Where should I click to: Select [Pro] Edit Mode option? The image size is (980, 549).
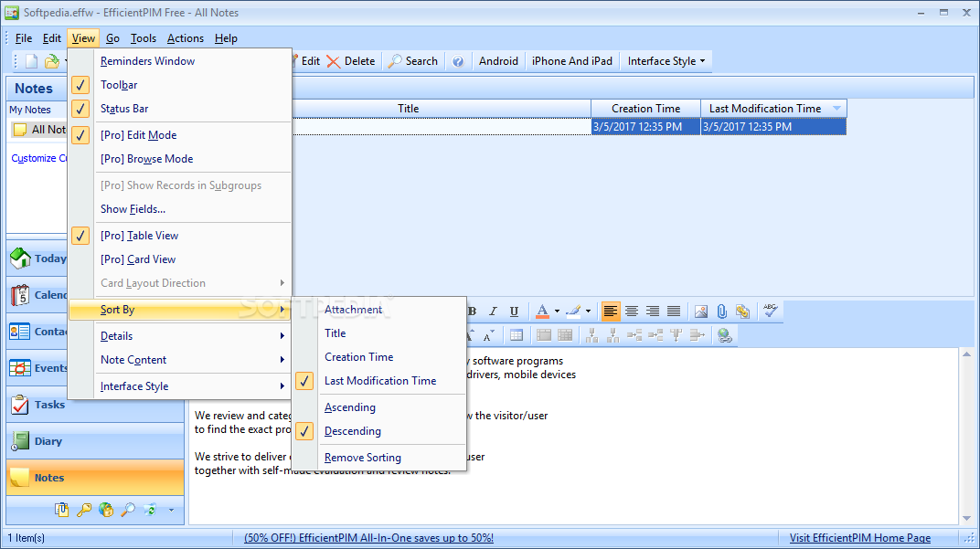click(180, 135)
